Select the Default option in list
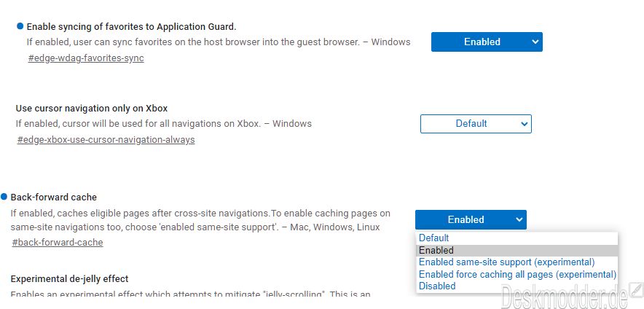Image resolution: width=644 pixels, height=309 pixels. pyautogui.click(x=434, y=238)
